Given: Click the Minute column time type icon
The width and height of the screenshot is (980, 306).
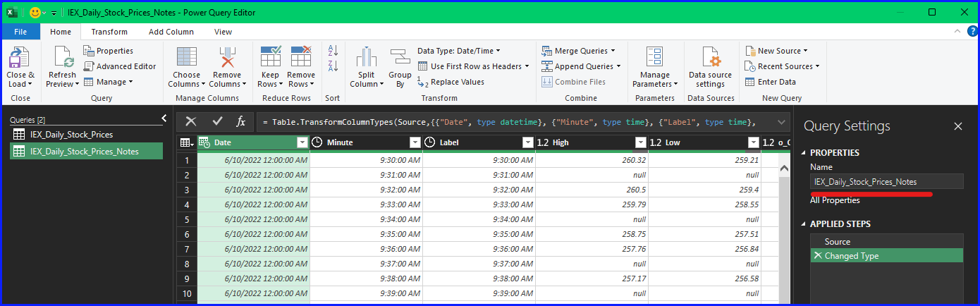Looking at the screenshot, I should pos(317,142).
